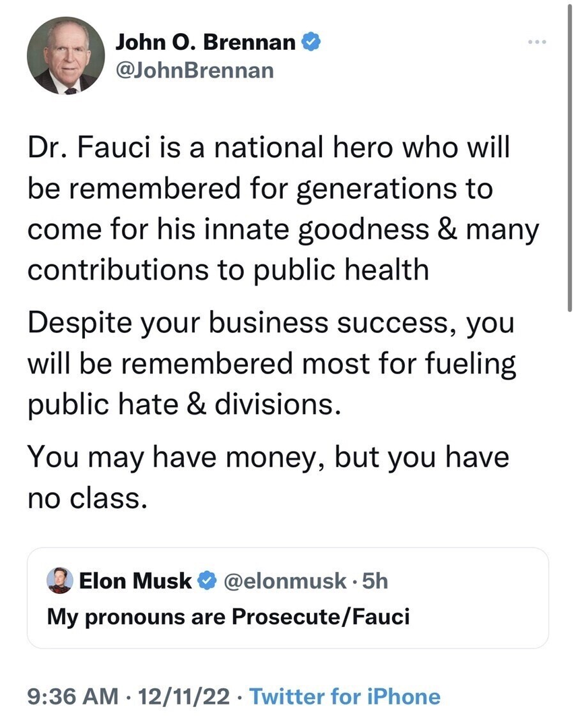Open the John O. Brennan display name

tap(205, 42)
